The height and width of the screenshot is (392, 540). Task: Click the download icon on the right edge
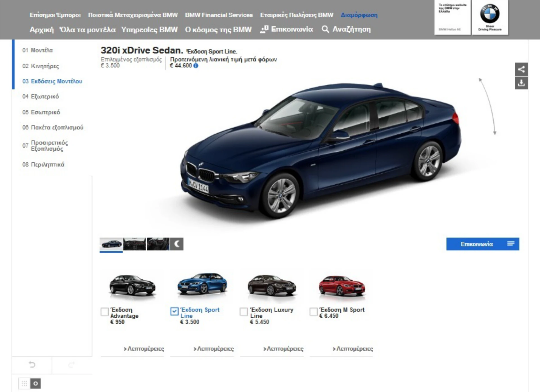(521, 83)
